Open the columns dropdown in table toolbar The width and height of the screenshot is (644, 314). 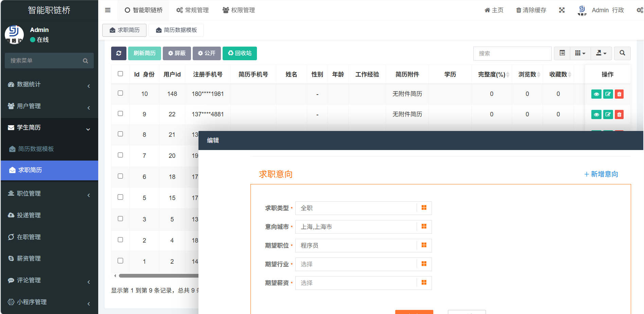coord(580,53)
